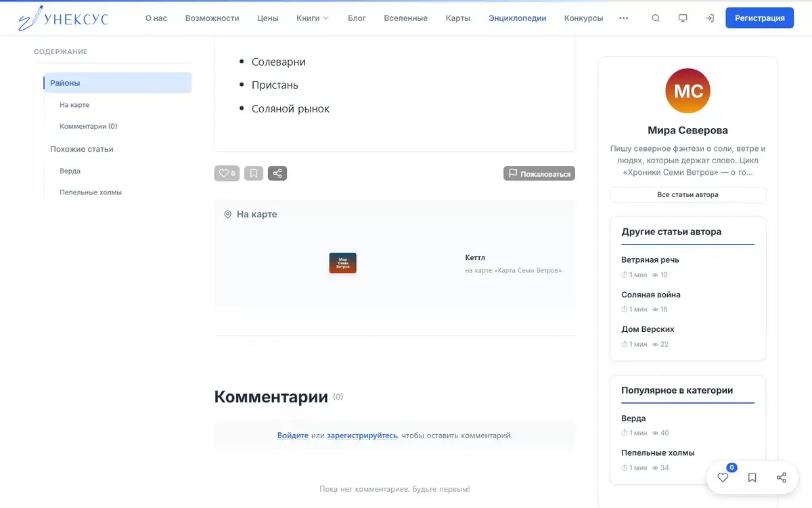Image resolution: width=812 pixels, height=508 pixels.
Task: Open Верда in contents sidebar
Action: click(x=70, y=171)
